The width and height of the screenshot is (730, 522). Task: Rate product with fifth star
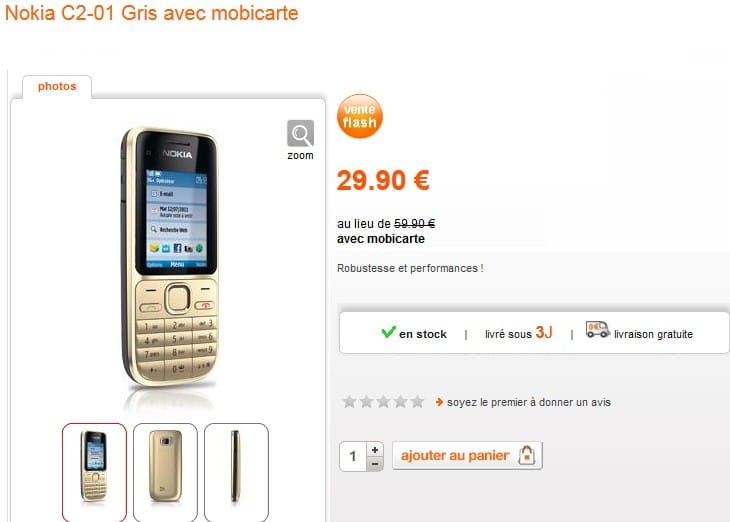pos(418,401)
